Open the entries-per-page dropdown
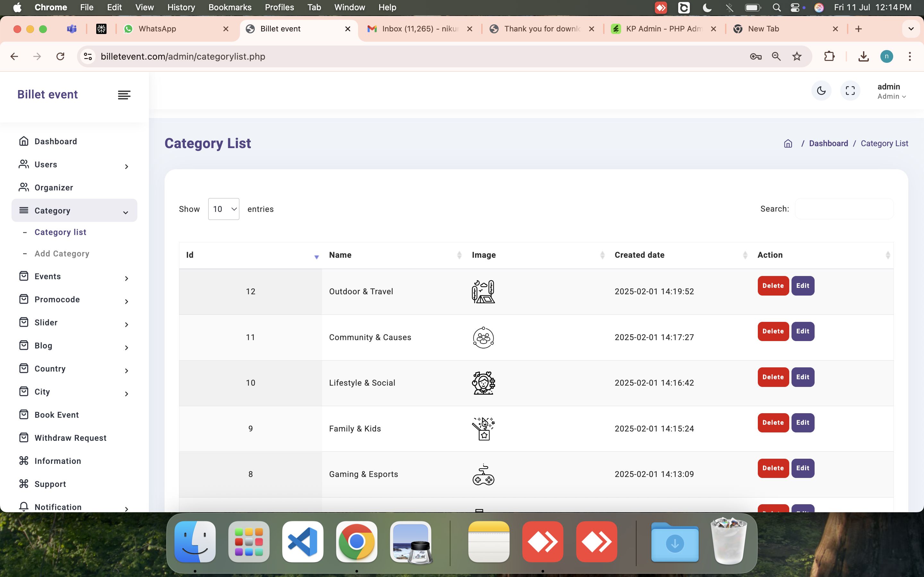This screenshot has height=577, width=924. pyautogui.click(x=223, y=209)
